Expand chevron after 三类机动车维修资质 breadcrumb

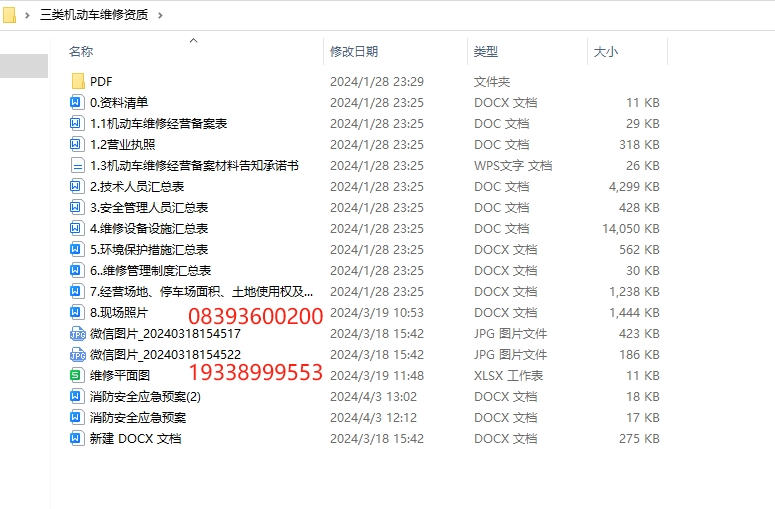pyautogui.click(x=160, y=15)
